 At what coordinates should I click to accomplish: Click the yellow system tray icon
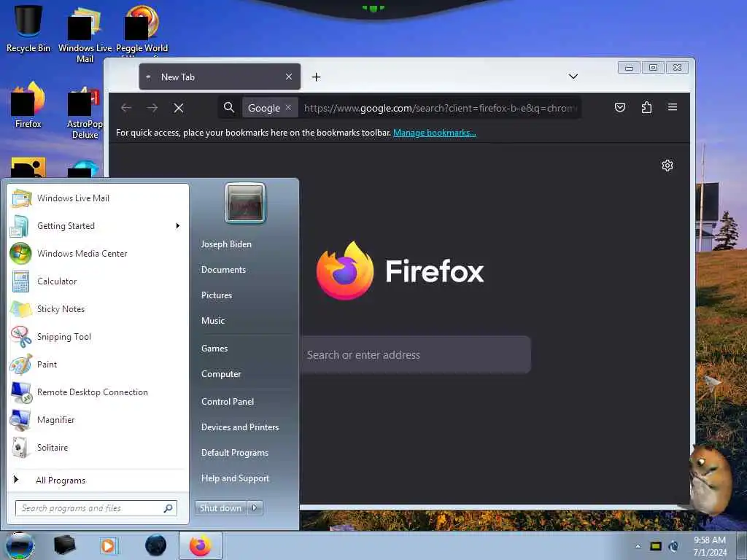click(x=656, y=546)
